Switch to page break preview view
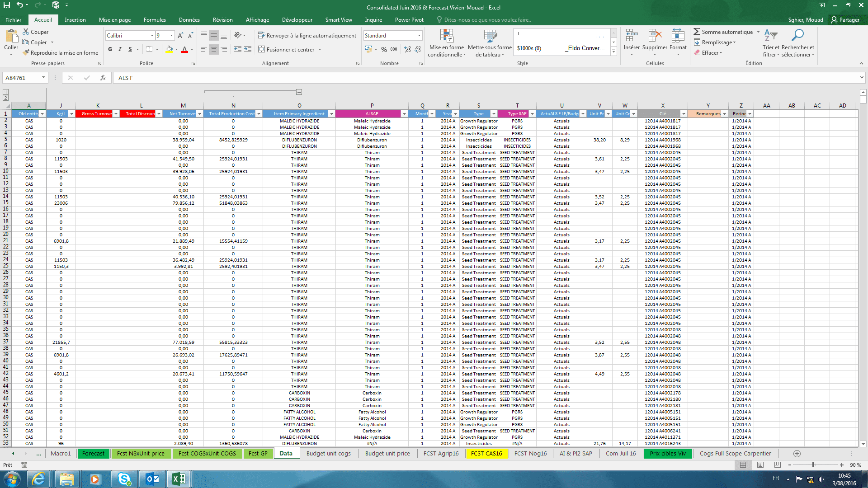 777,465
